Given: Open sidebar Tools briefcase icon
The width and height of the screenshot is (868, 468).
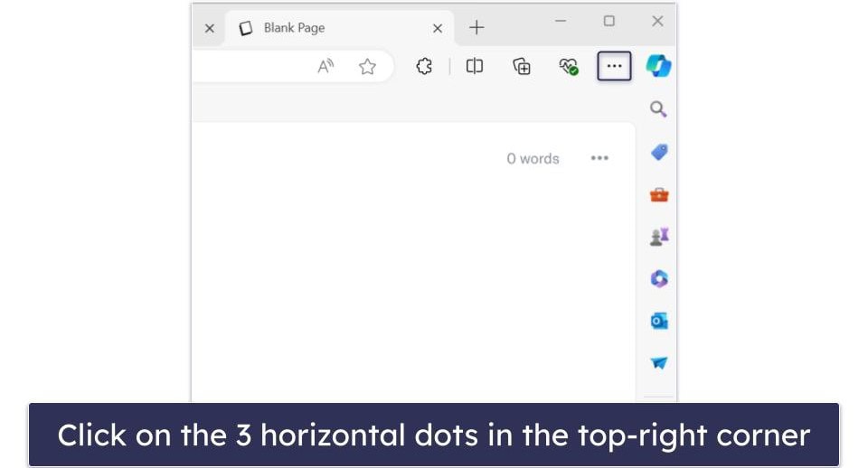Looking at the screenshot, I should tap(659, 195).
